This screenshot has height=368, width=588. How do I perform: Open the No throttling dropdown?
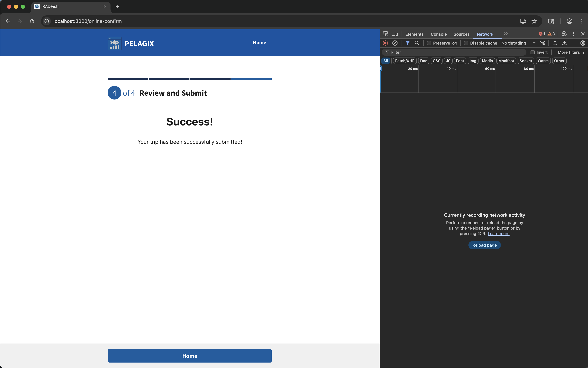tap(518, 43)
